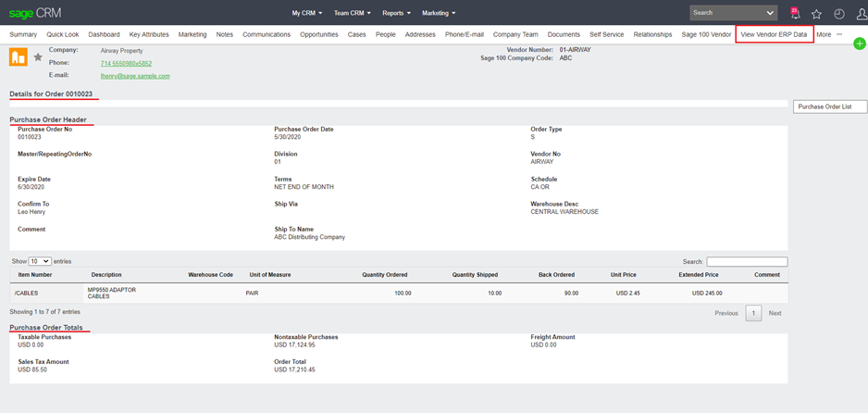This screenshot has width=868, height=413.
Task: Switch to the Quick Look tab
Action: click(x=63, y=34)
